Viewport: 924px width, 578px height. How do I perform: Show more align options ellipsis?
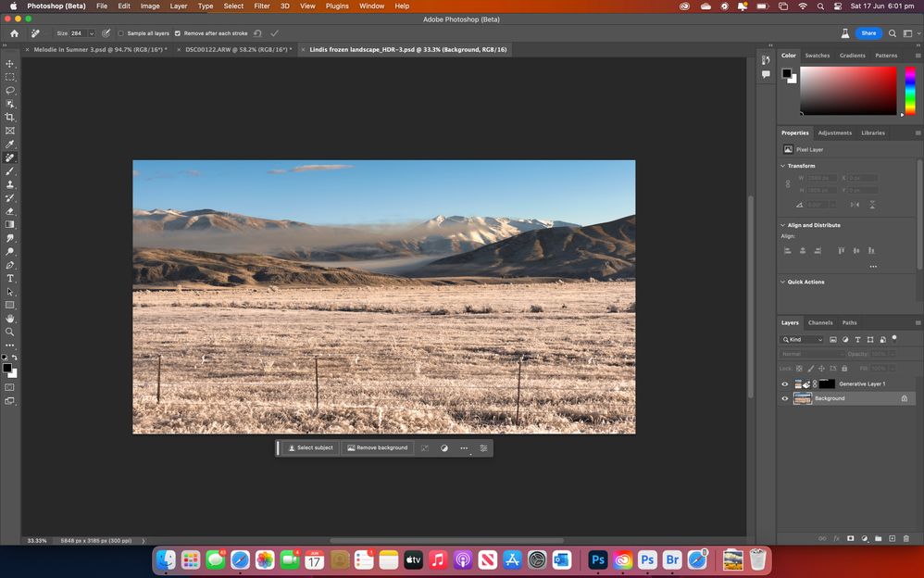pyautogui.click(x=873, y=267)
